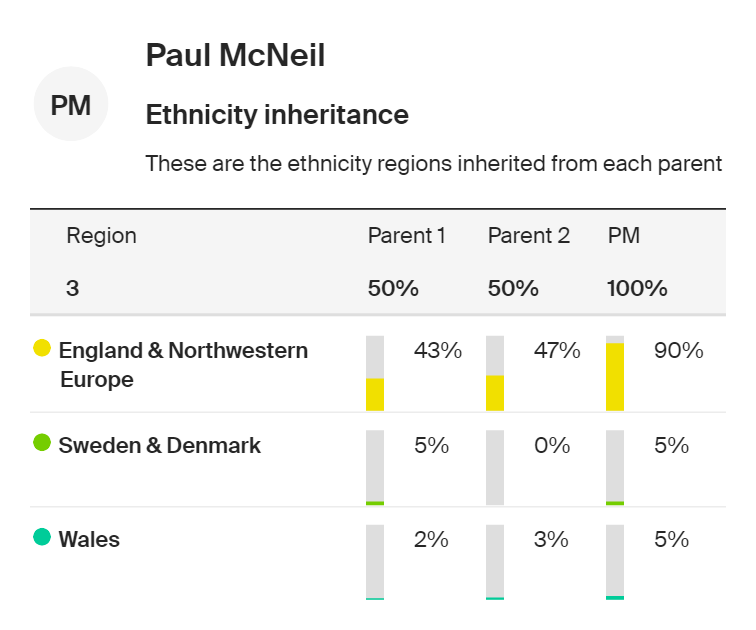Click Parent 1 England bar at 43%
The image size is (756, 630).
tap(375, 373)
